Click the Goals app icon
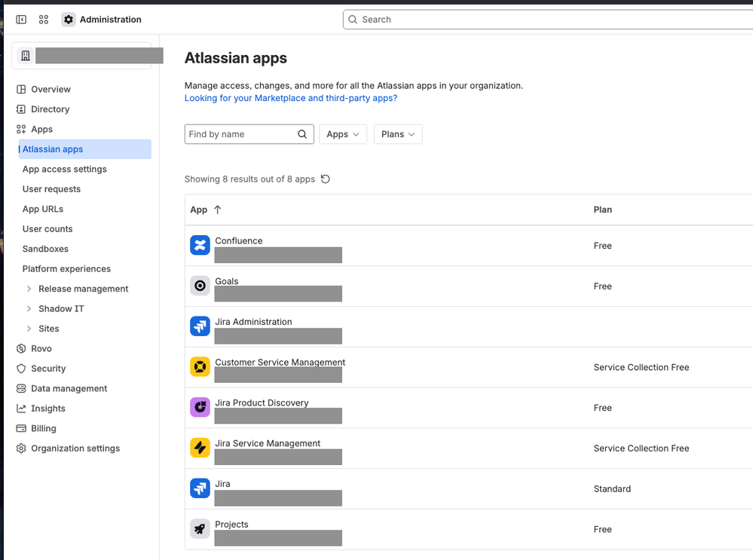Viewport: 753px width, 560px height. (200, 286)
